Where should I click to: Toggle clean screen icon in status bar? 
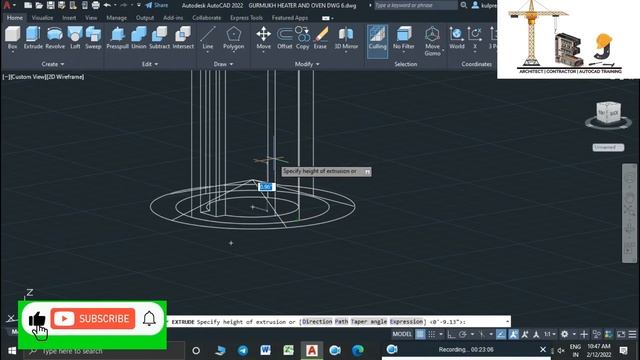(x=621, y=334)
